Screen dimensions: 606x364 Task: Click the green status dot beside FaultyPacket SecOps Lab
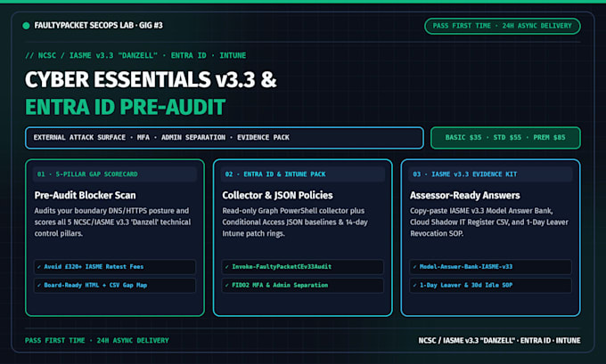coord(26,26)
